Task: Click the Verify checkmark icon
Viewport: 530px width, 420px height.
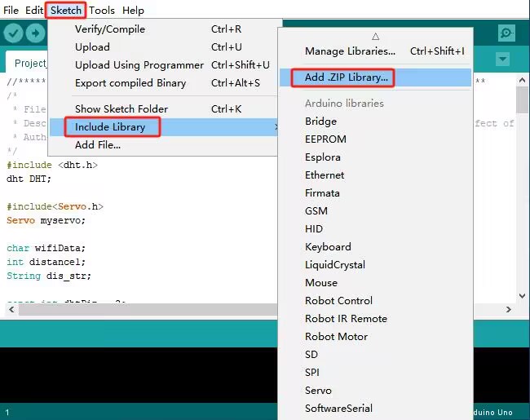Action: [x=13, y=33]
